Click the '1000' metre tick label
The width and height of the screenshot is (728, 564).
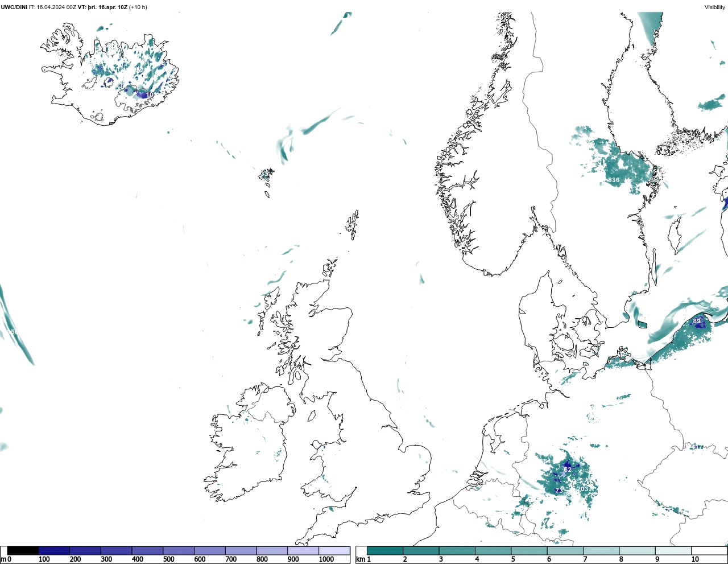coord(326,559)
